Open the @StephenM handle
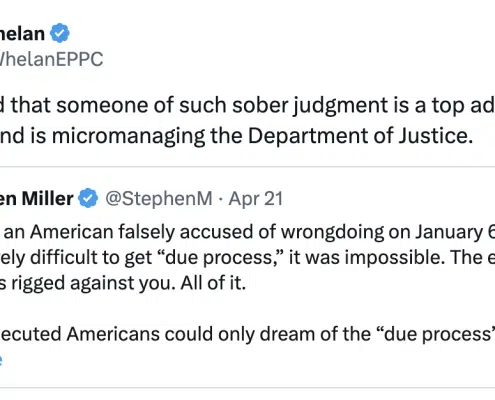 [x=159, y=199]
